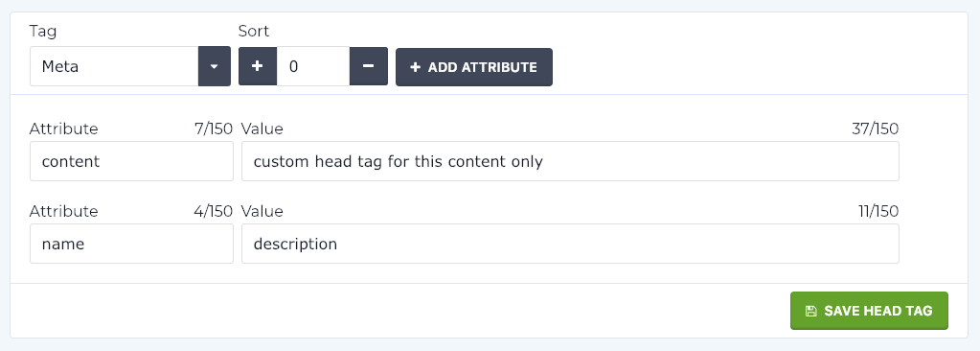This screenshot has height=351, width=980.
Task: Click the value field containing "description"
Action: (570, 244)
